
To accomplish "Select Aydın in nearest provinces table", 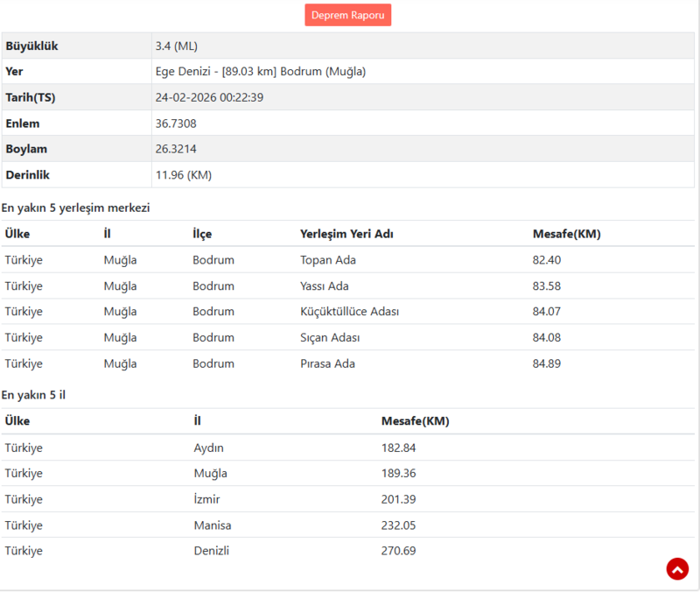I will click(208, 448).
